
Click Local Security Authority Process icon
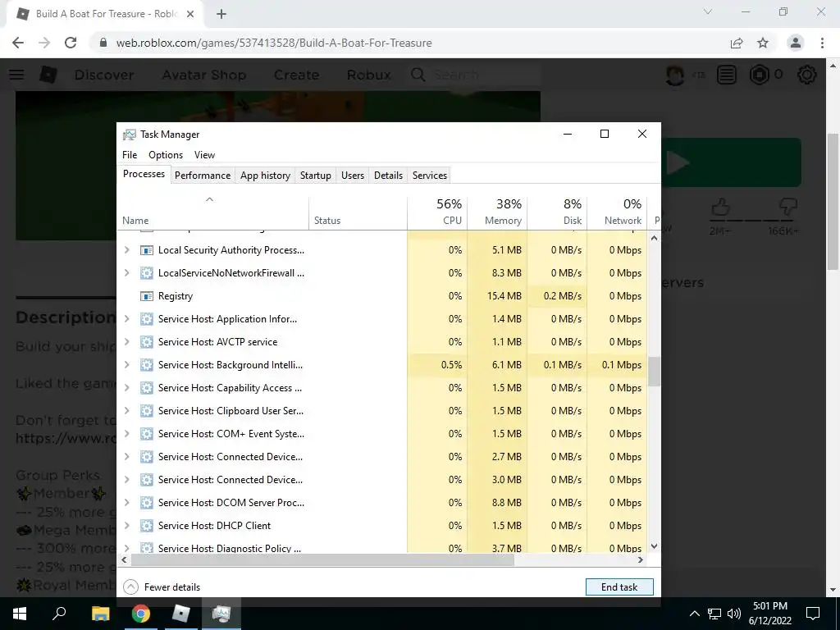147,250
